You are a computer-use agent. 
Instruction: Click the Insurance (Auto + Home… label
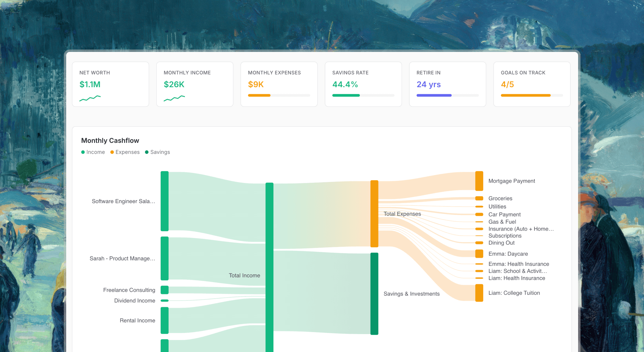(521, 229)
